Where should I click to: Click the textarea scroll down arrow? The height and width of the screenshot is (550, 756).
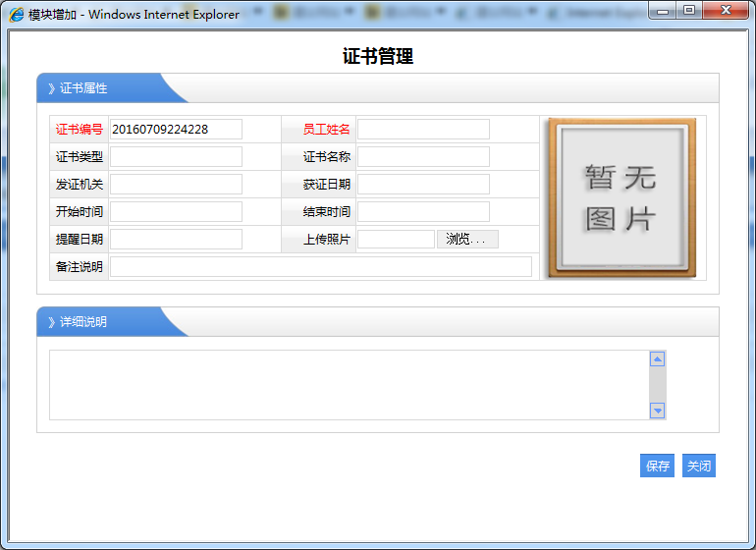(658, 411)
